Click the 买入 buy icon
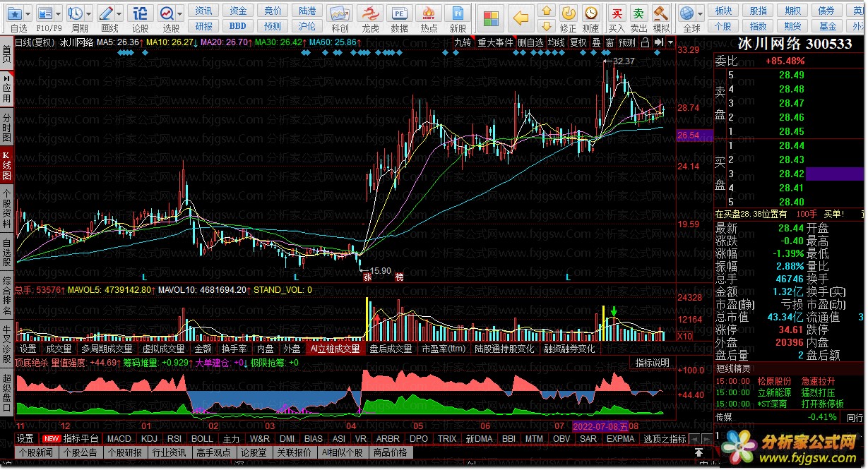Screen dimensions: 868x470 (x=617, y=13)
